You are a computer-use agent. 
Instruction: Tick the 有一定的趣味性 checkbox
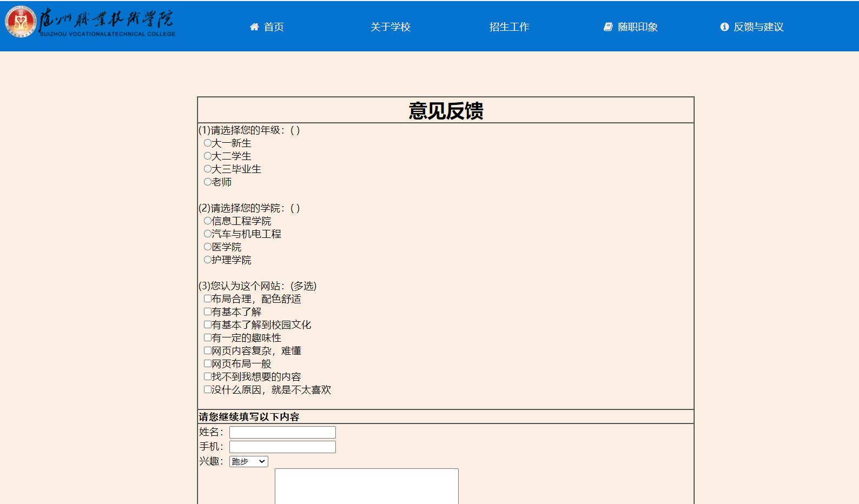coord(208,337)
